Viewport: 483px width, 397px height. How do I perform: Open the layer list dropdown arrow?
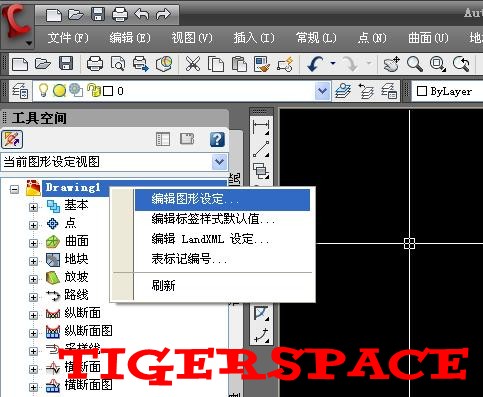(322, 91)
